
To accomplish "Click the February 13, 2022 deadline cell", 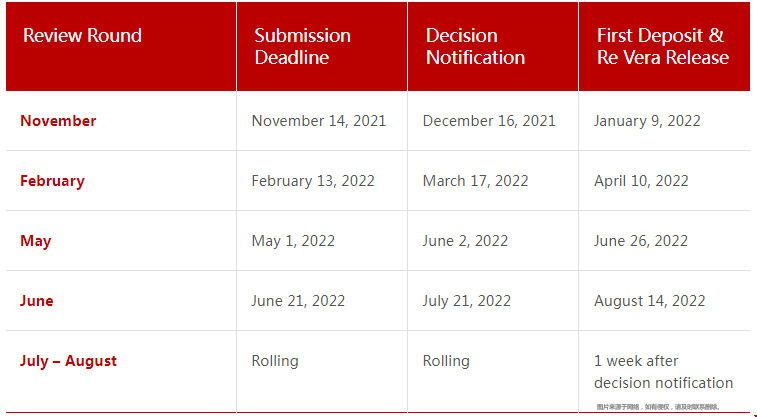I will click(313, 181).
